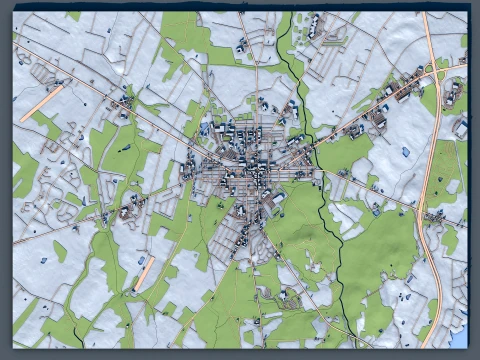Click the blue lake at the southeast corner
480x360 pixels.
(459, 337)
